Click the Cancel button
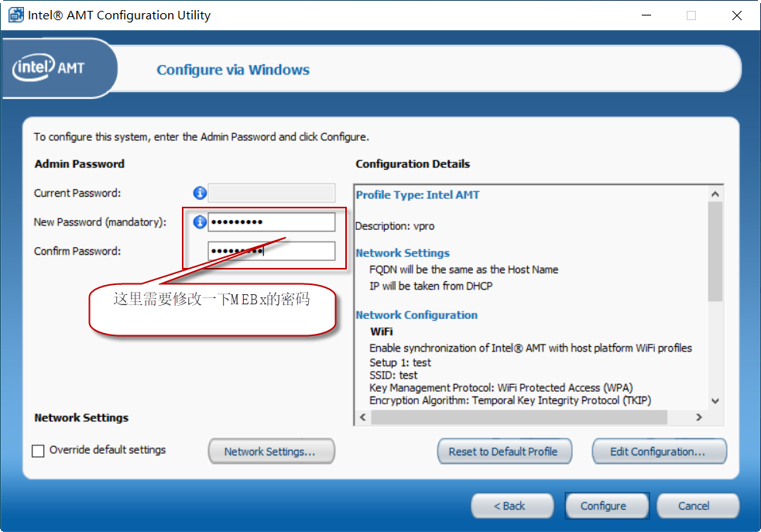761x532 pixels. pos(698,506)
